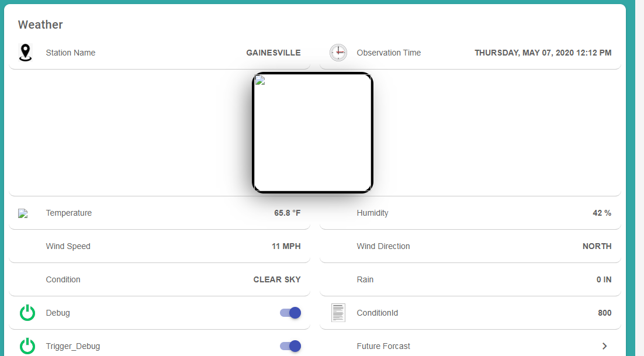Open the Future Forcast row
This screenshot has height=356, width=644.
coord(383,346)
